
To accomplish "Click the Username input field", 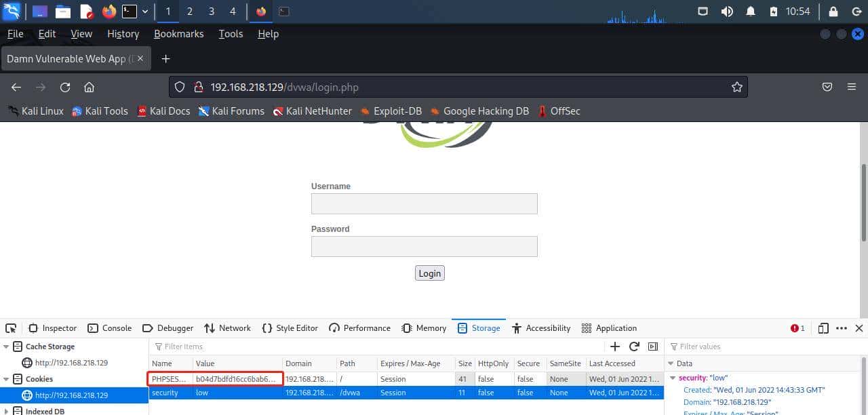I will coord(424,203).
